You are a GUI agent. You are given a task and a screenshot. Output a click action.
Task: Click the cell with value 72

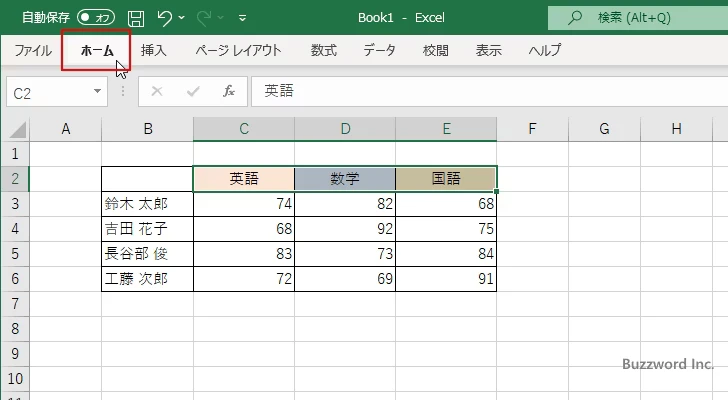pyautogui.click(x=244, y=279)
